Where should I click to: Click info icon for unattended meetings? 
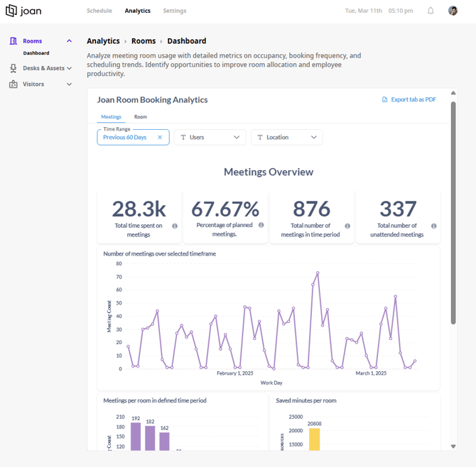click(434, 226)
